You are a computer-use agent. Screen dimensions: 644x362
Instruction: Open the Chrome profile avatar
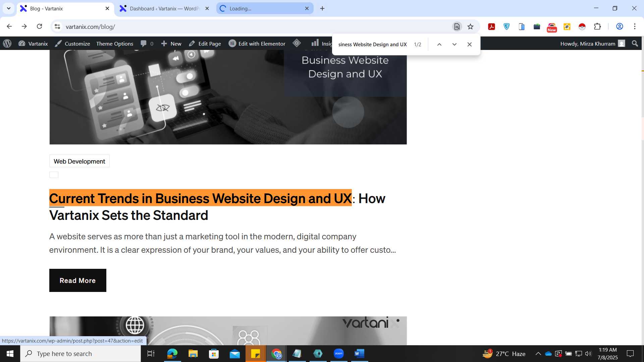pos(620,26)
